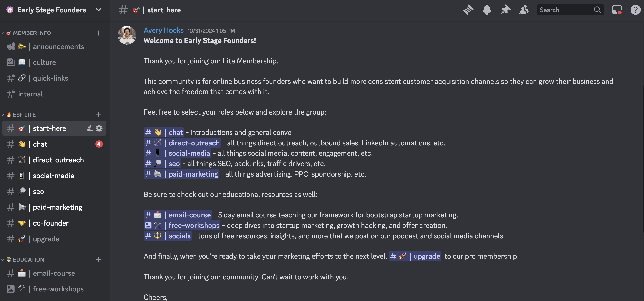Create channel in ESF LITE category
Screen dimensions: 644x301
point(99,115)
